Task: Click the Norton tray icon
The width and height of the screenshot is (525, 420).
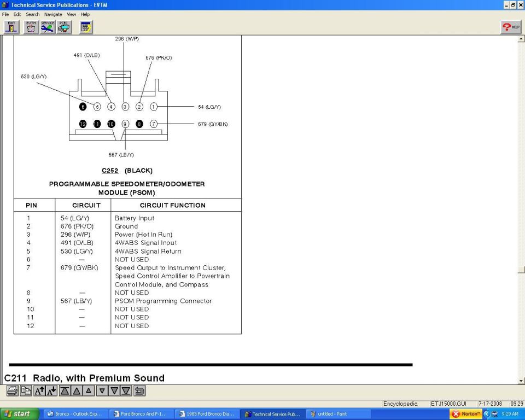Action: pyautogui.click(x=465, y=414)
